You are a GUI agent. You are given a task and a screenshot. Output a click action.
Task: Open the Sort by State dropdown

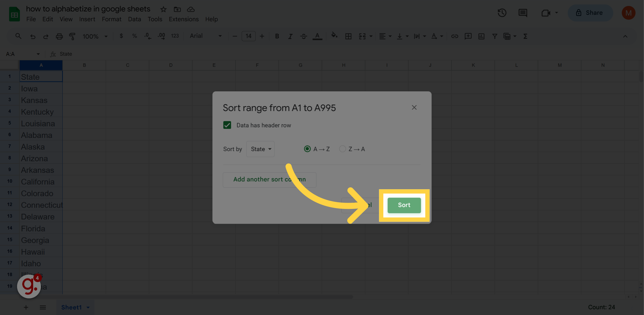(260, 149)
